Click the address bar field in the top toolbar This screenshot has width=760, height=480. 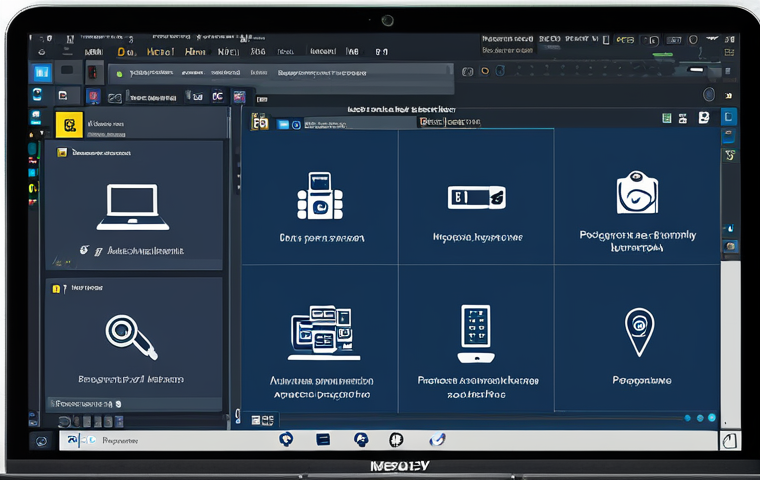click(x=281, y=74)
